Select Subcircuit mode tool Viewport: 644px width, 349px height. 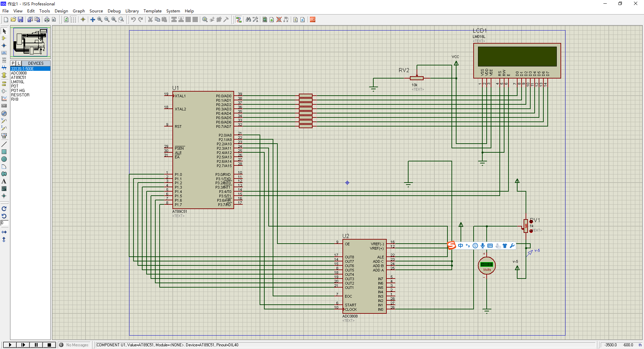(x=4, y=75)
